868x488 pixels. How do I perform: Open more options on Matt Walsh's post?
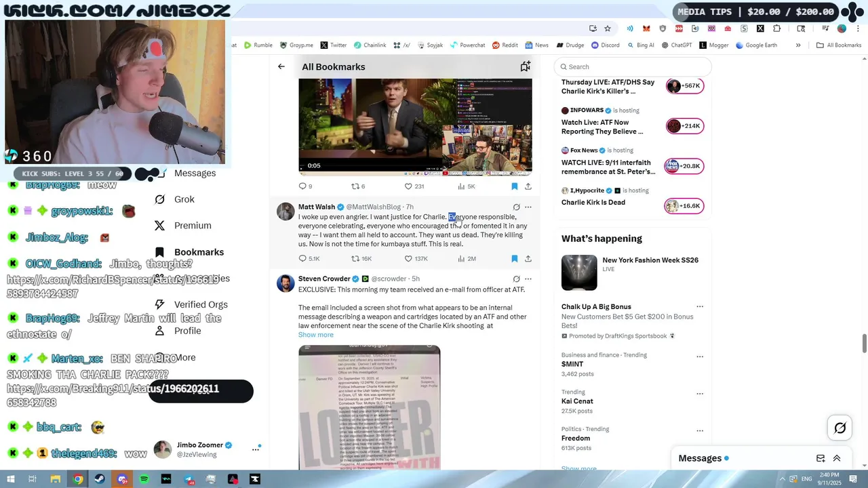[528, 207]
